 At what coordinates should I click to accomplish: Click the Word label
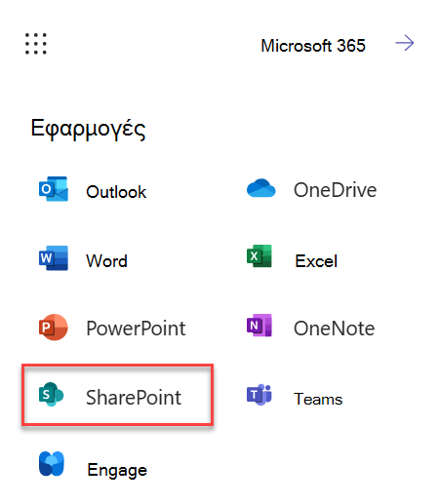(106, 261)
